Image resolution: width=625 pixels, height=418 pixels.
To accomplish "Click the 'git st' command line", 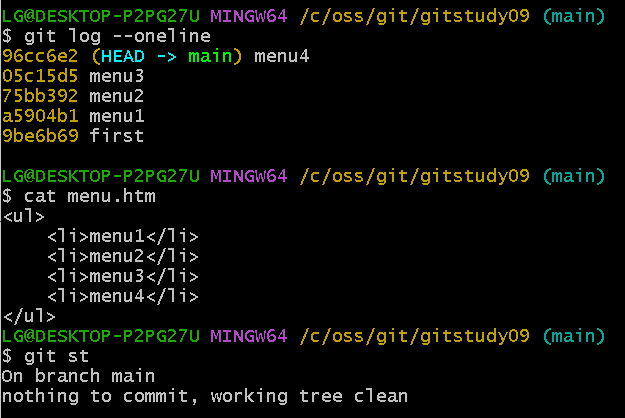I will pyautogui.click(x=45, y=356).
